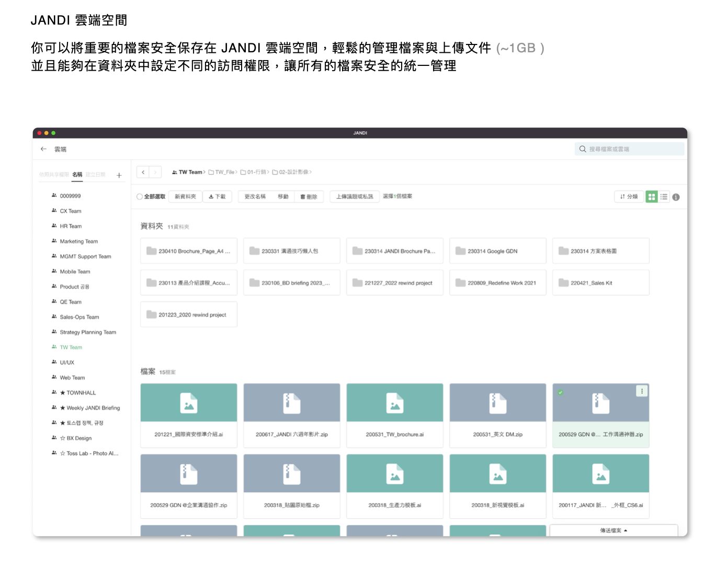Screen dimensions: 728x568
Task: Open the three-dot menu on the selected file
Action: [x=642, y=391]
